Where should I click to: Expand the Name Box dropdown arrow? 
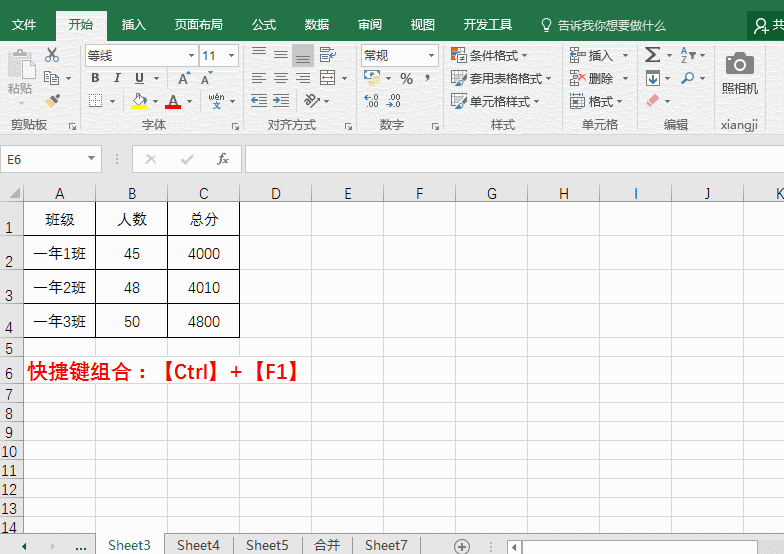click(x=92, y=159)
